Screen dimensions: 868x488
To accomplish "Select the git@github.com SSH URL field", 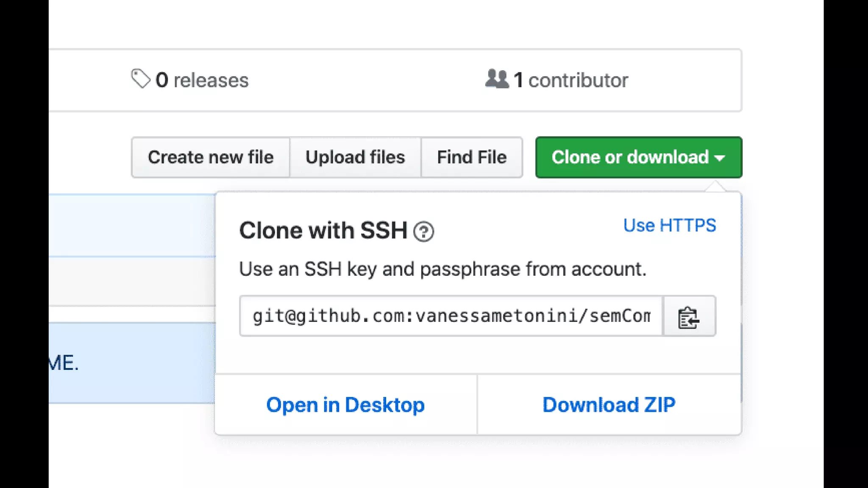I will point(451,316).
